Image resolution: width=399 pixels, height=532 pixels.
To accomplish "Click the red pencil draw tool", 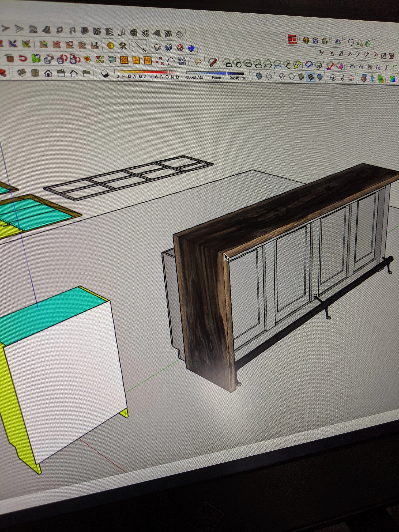I will pyautogui.click(x=213, y=62).
